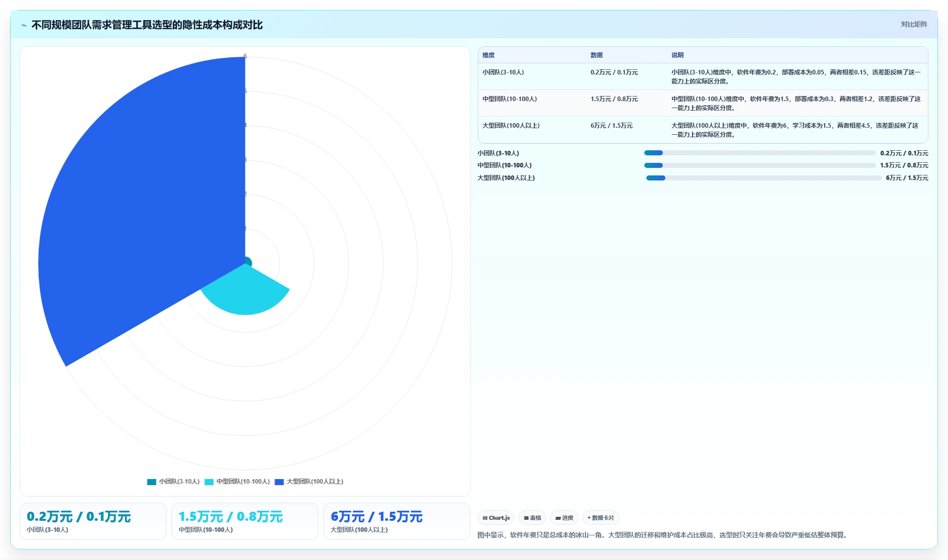Click the 说明 column header
Screen dimensions: 948x560
[677, 55]
